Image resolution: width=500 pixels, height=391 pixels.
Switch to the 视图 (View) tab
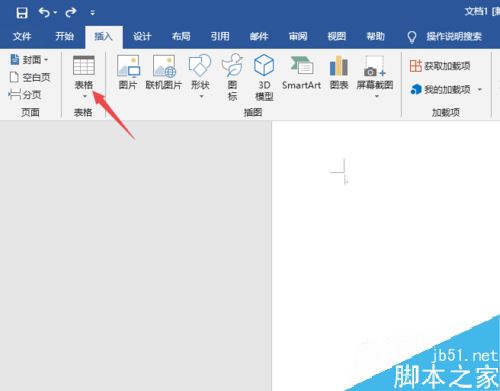pos(337,36)
